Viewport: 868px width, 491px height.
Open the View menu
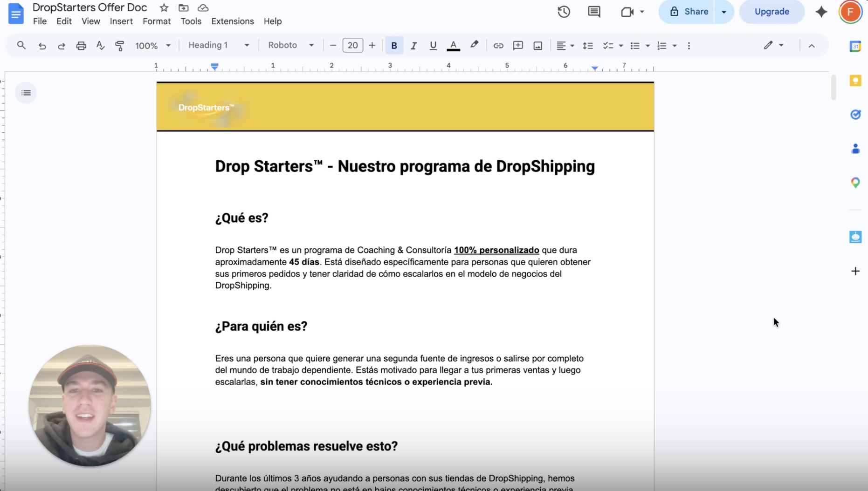pos(90,21)
